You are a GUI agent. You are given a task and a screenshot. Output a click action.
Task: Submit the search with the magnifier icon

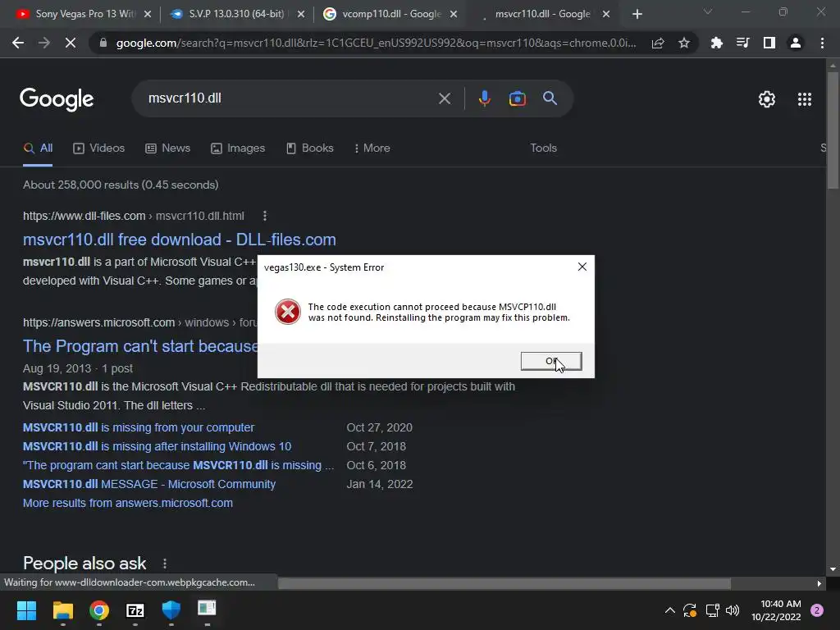(550, 98)
